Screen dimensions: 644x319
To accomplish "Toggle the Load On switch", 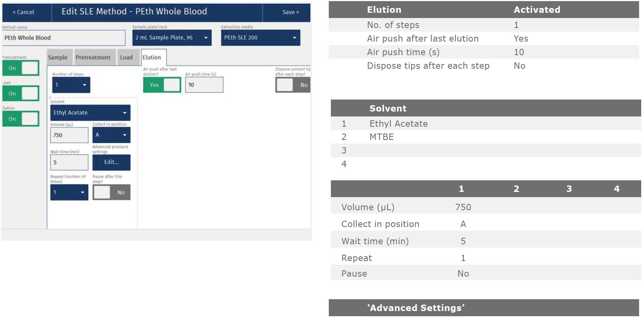I will click(21, 94).
